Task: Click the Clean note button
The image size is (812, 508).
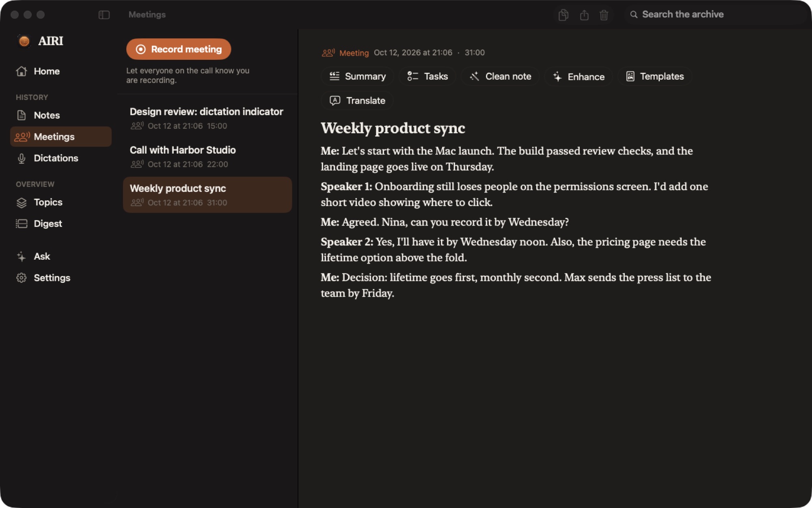Action: pos(500,76)
